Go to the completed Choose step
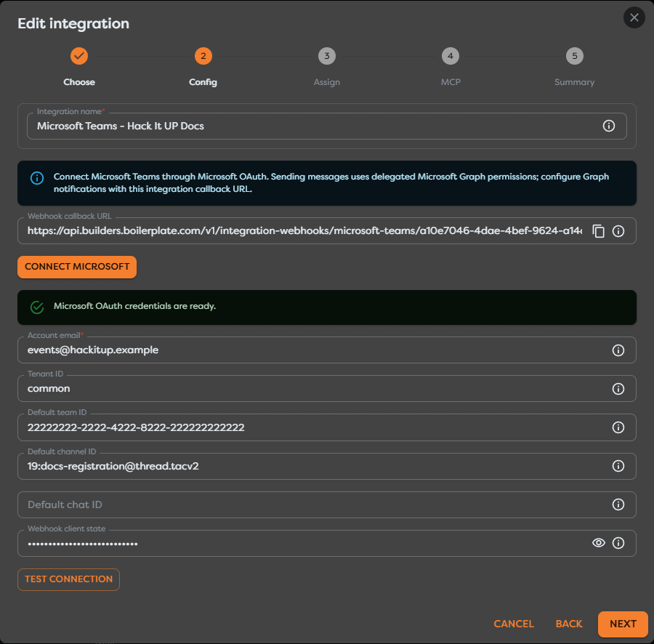This screenshot has width=654, height=644. coord(78,56)
